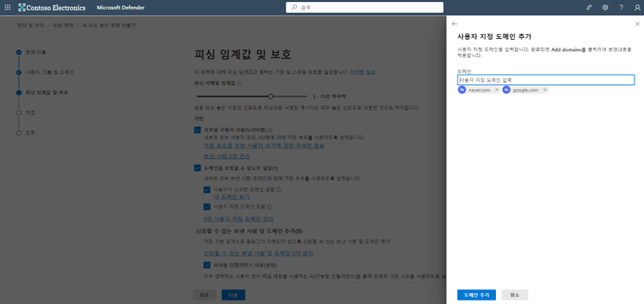Select the 작업 step circle
The height and width of the screenshot is (304, 644).
coord(18,112)
